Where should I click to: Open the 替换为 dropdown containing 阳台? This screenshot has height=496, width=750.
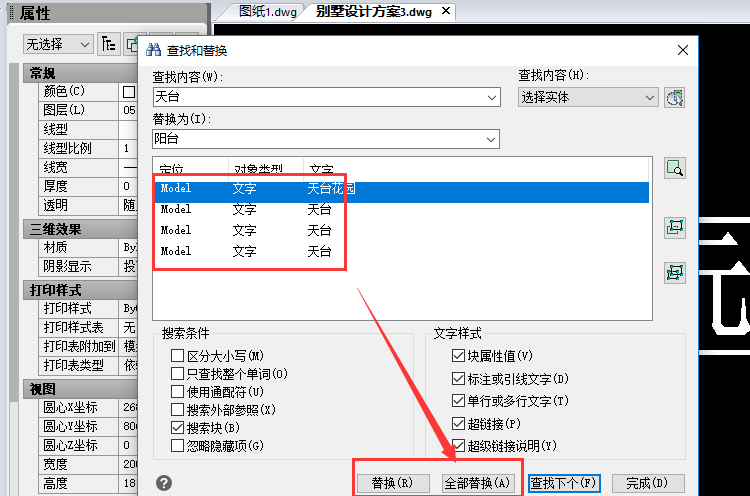point(491,139)
